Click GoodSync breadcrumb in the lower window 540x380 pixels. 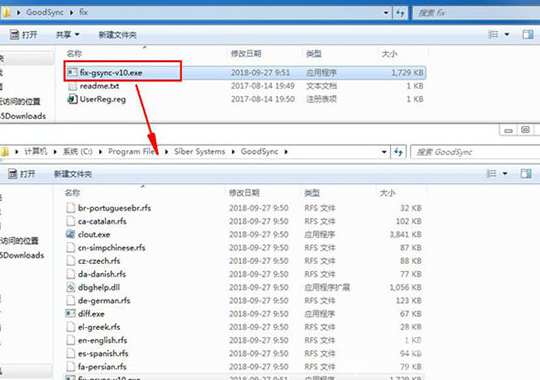pyautogui.click(x=259, y=152)
